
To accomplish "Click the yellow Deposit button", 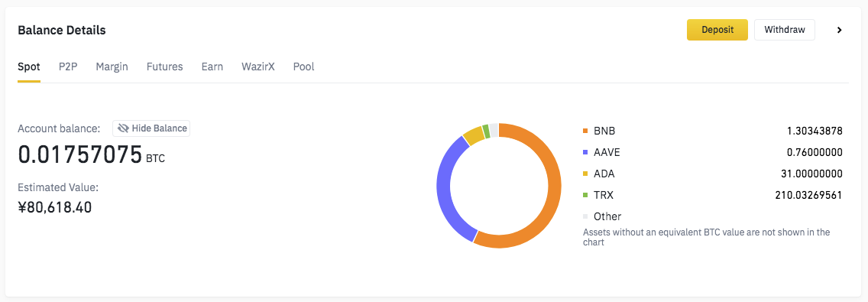I will [717, 30].
